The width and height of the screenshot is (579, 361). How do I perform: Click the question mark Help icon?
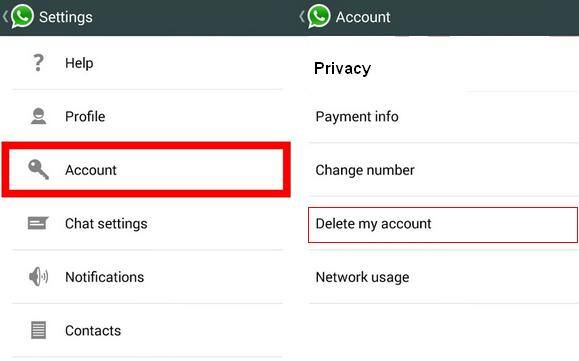tap(38, 63)
